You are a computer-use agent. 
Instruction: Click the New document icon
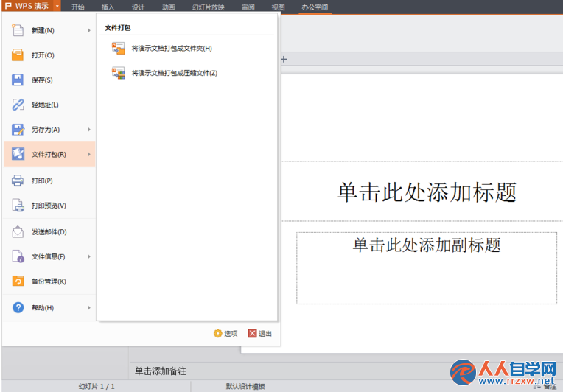tap(17, 30)
